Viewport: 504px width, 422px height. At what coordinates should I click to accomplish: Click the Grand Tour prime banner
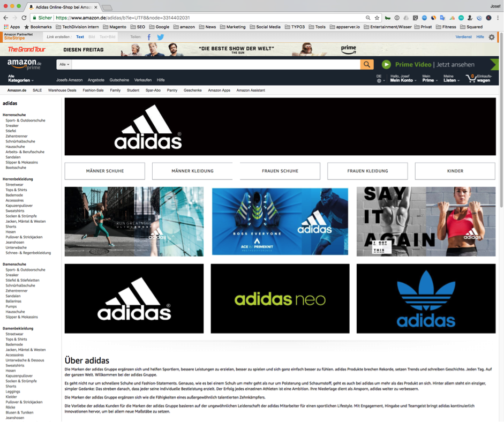tap(249, 49)
